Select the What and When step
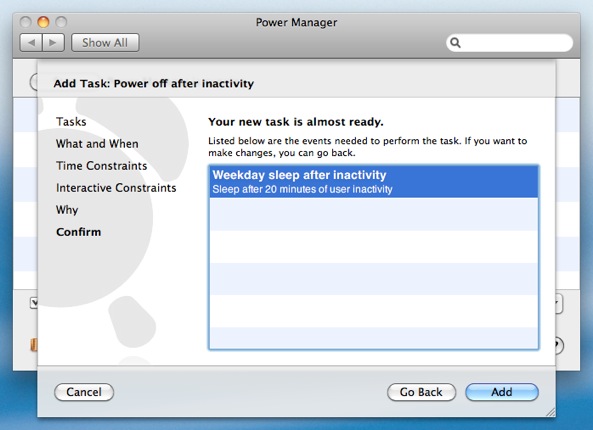The height and width of the screenshot is (430, 593). (97, 144)
